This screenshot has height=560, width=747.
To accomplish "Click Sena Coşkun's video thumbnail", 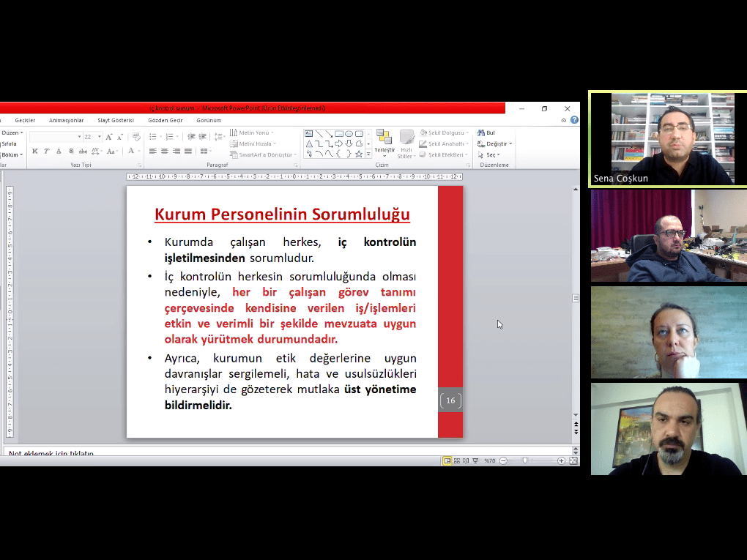I will [668, 139].
